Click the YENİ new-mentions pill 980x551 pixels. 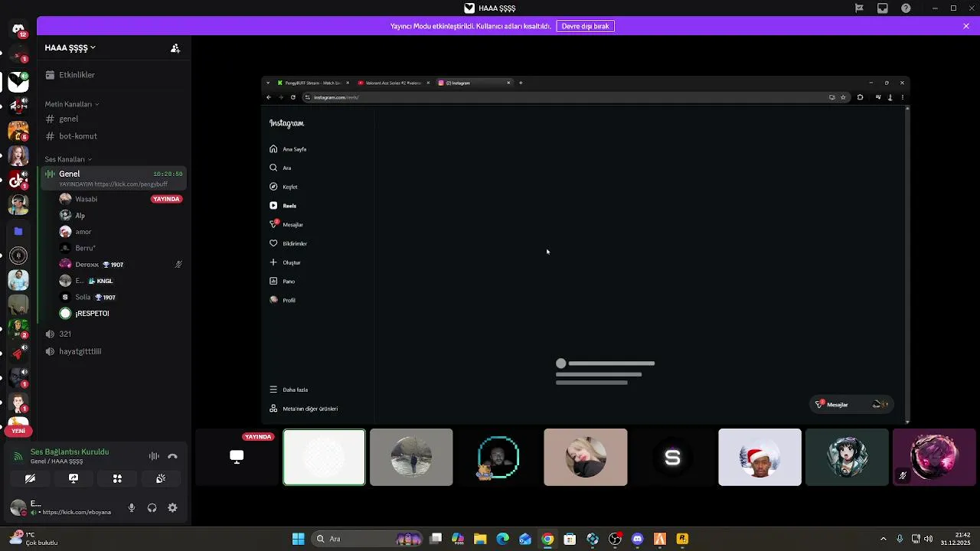(18, 431)
